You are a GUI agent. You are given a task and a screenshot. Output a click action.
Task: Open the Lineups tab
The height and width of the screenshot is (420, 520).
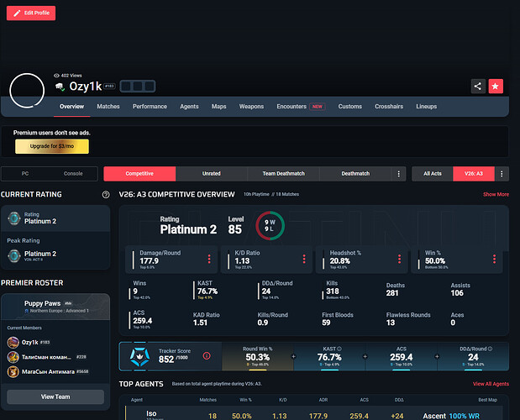pos(426,107)
